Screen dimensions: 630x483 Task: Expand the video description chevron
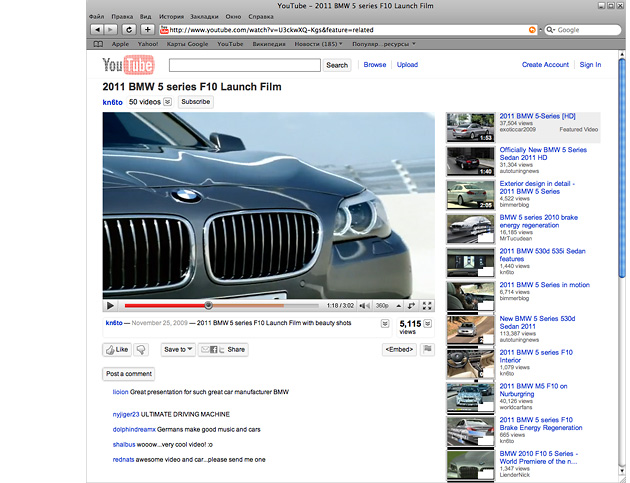pyautogui.click(x=386, y=324)
